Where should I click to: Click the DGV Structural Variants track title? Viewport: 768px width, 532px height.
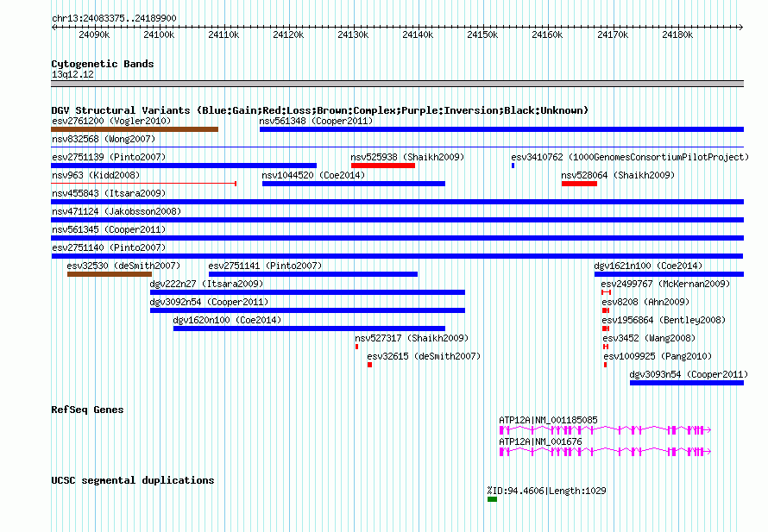coord(319,110)
